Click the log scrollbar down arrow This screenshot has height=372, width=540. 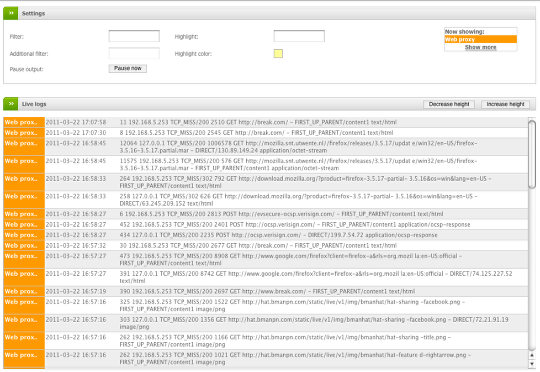pyautogui.click(x=532, y=364)
